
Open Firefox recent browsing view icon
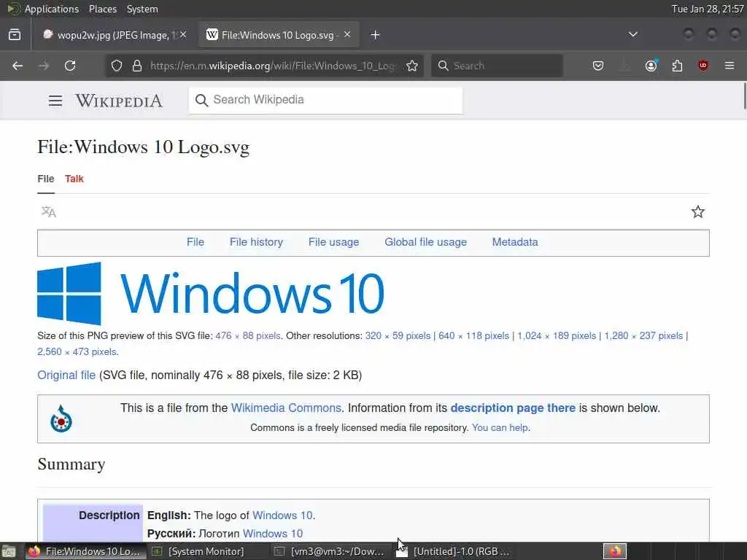click(x=15, y=35)
